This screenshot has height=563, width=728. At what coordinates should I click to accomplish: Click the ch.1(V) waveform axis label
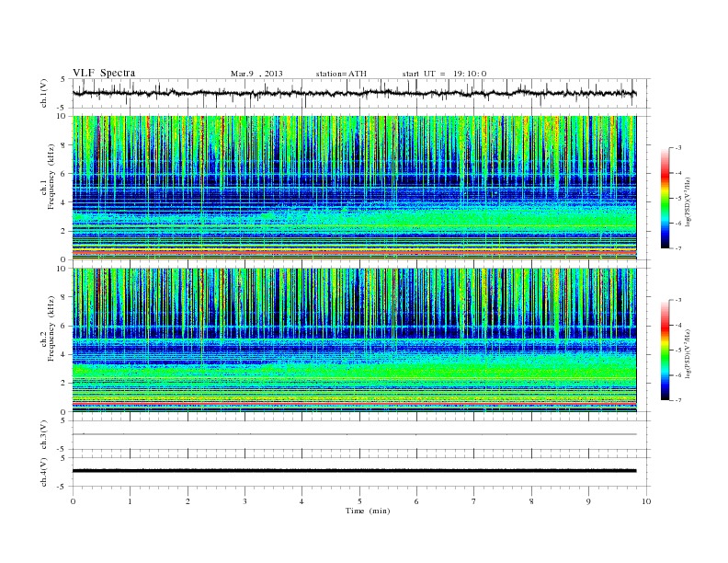point(44,95)
